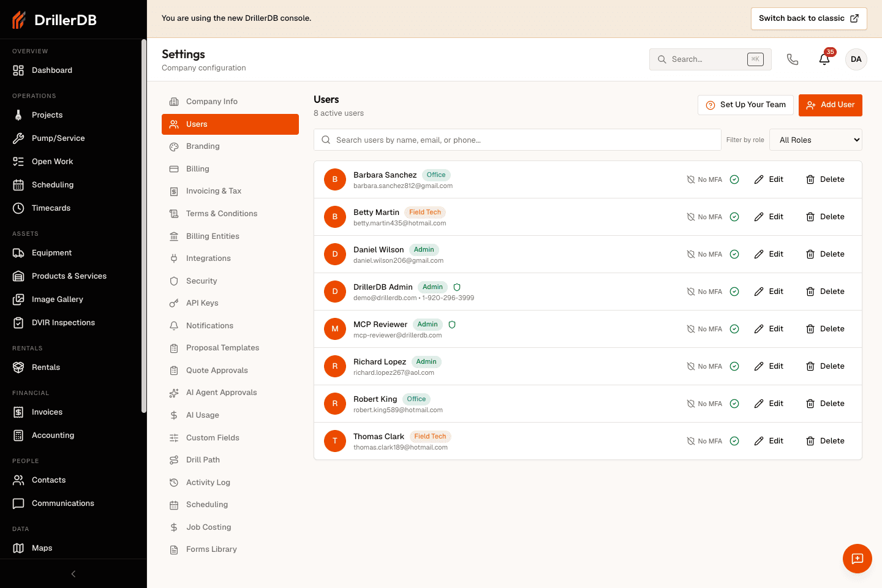Open Maps in sidebar

click(71, 548)
